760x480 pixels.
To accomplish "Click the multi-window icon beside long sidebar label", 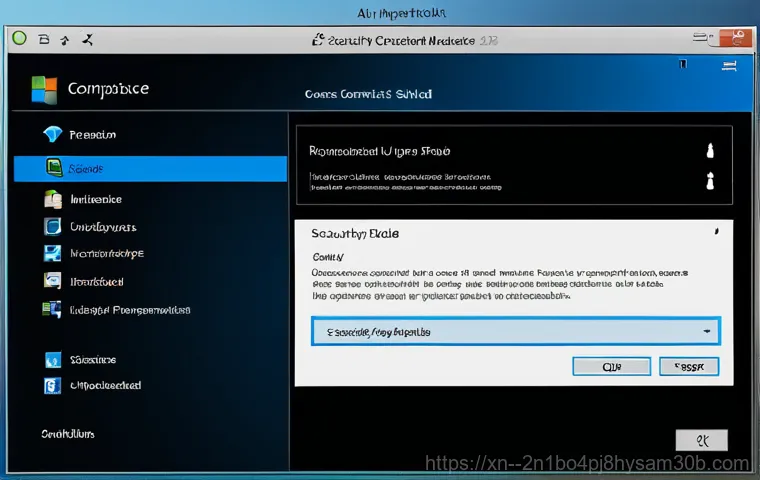I will pyautogui.click(x=53, y=310).
